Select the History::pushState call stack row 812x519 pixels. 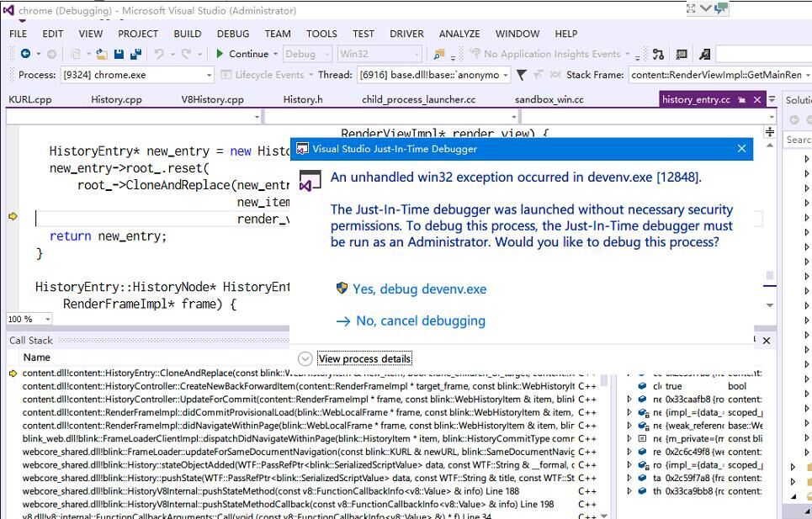tap(309, 478)
